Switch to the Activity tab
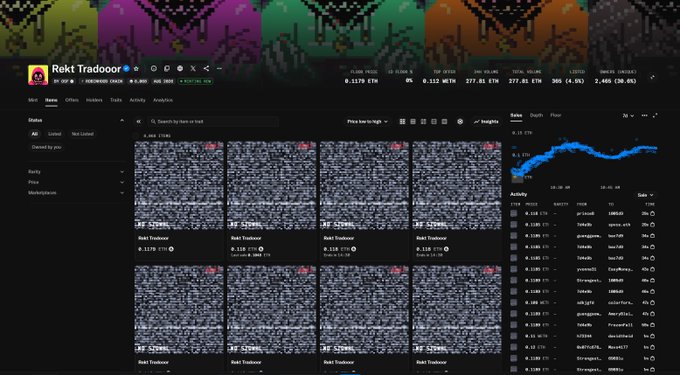The height and width of the screenshot is (375, 680). tap(137, 100)
